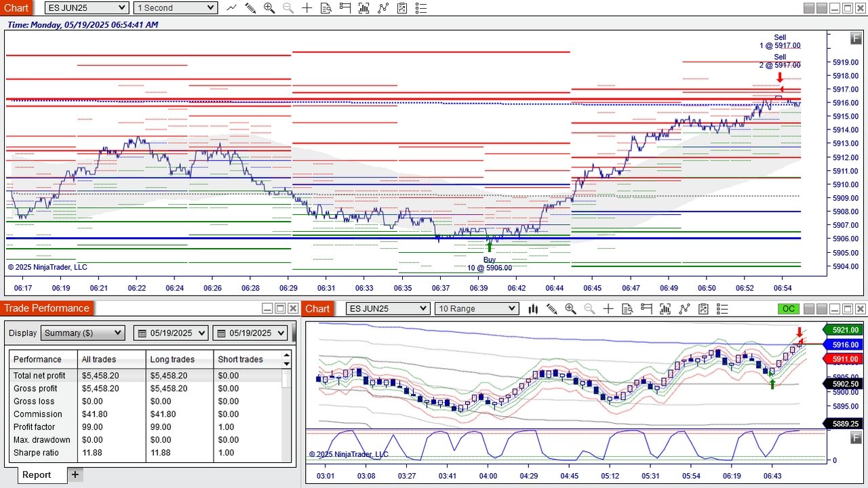Enable cross hair in 10 Range chart
The width and height of the screenshot is (868, 488).
608,309
